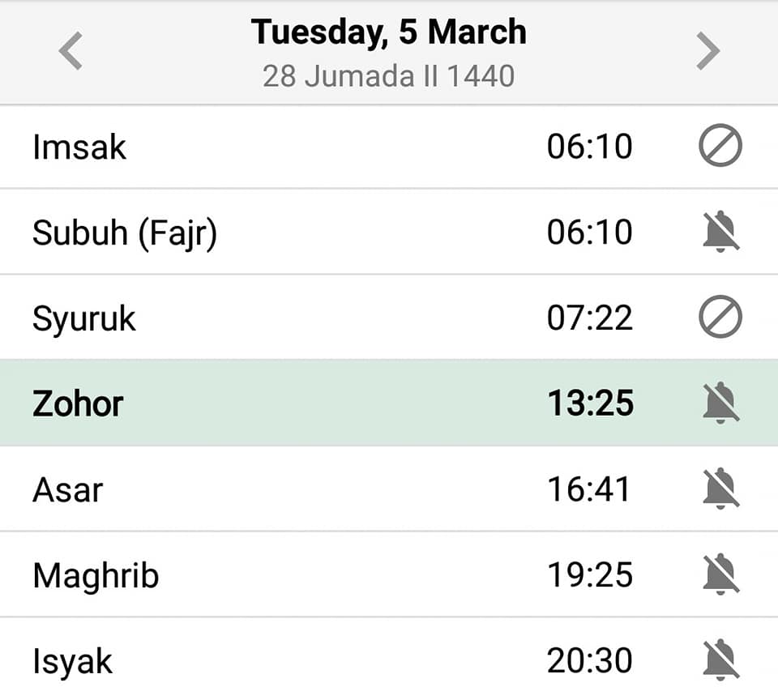Viewport: 778px width, 700px height.
Task: Go to the previous day arrow
Action: point(71,51)
